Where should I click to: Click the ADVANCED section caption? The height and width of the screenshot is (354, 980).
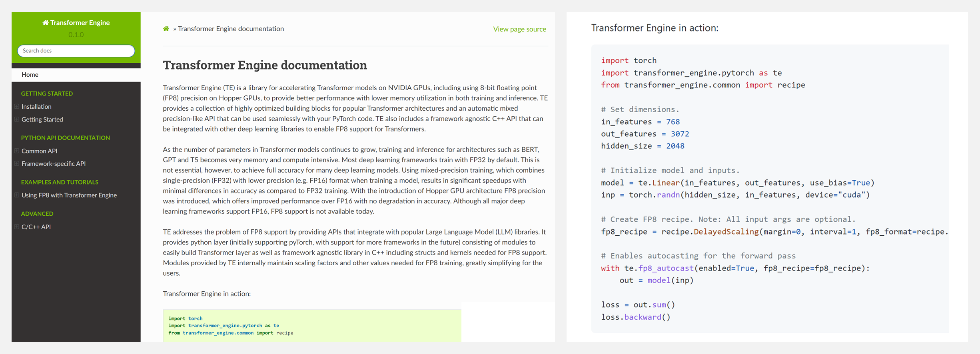[x=37, y=214]
